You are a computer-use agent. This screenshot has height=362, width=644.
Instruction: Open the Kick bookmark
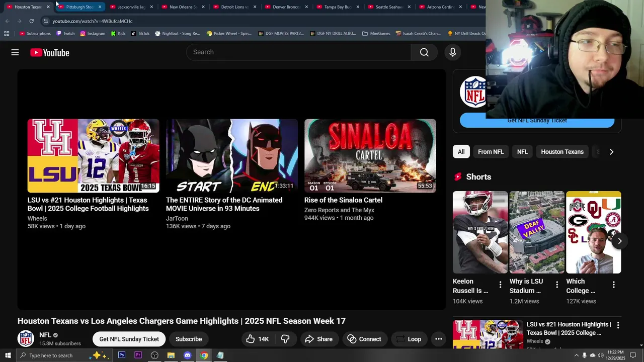coord(118,34)
